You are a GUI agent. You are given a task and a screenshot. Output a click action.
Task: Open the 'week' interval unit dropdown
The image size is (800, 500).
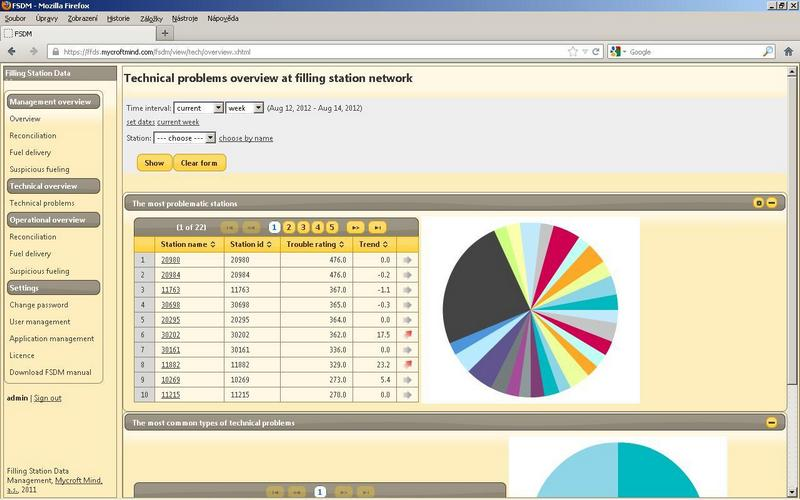pos(244,108)
